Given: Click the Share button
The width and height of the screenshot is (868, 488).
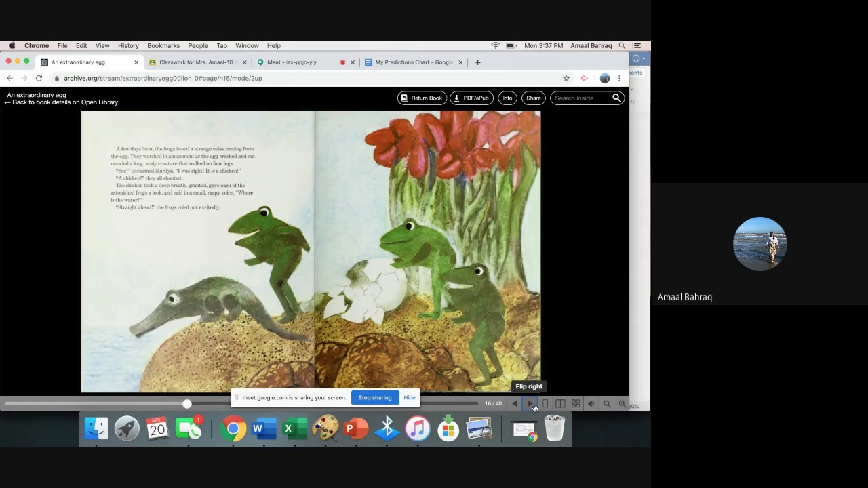Looking at the screenshot, I should (534, 98).
